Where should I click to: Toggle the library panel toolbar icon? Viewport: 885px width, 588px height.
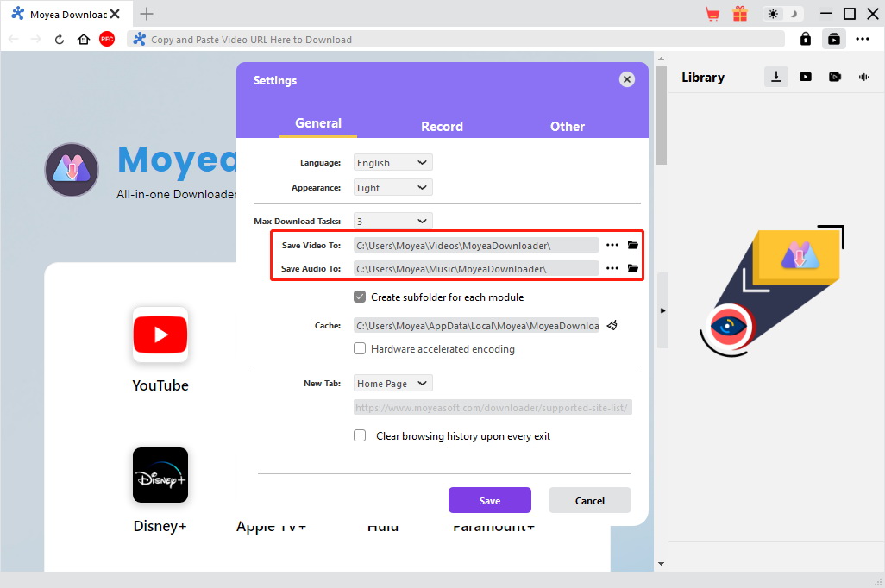click(833, 39)
